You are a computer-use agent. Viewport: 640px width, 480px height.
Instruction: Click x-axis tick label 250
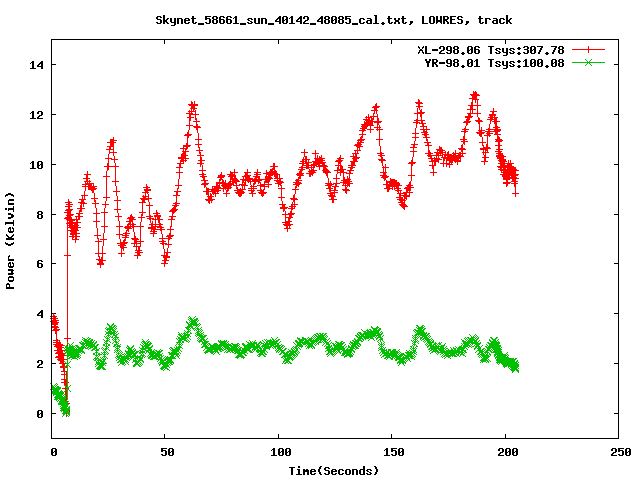click(x=621, y=452)
